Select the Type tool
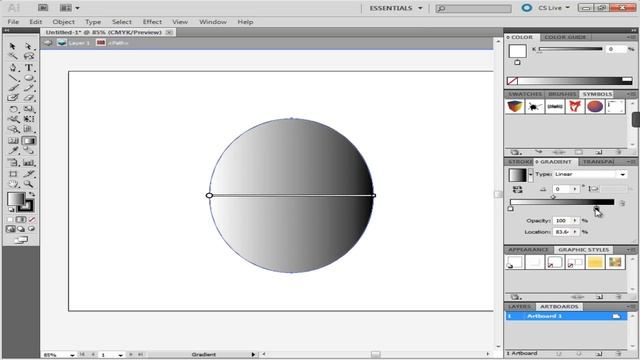This screenshot has width=640, height=360. 28,67
